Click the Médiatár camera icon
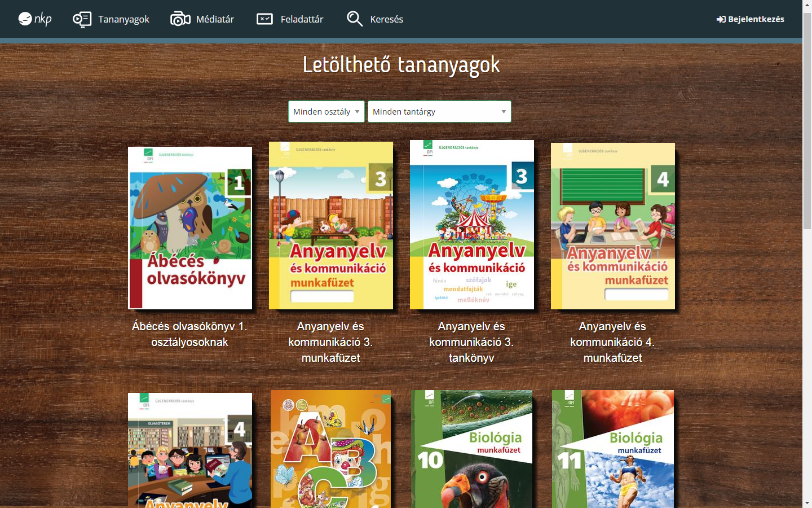The height and width of the screenshot is (508, 812). [180, 19]
